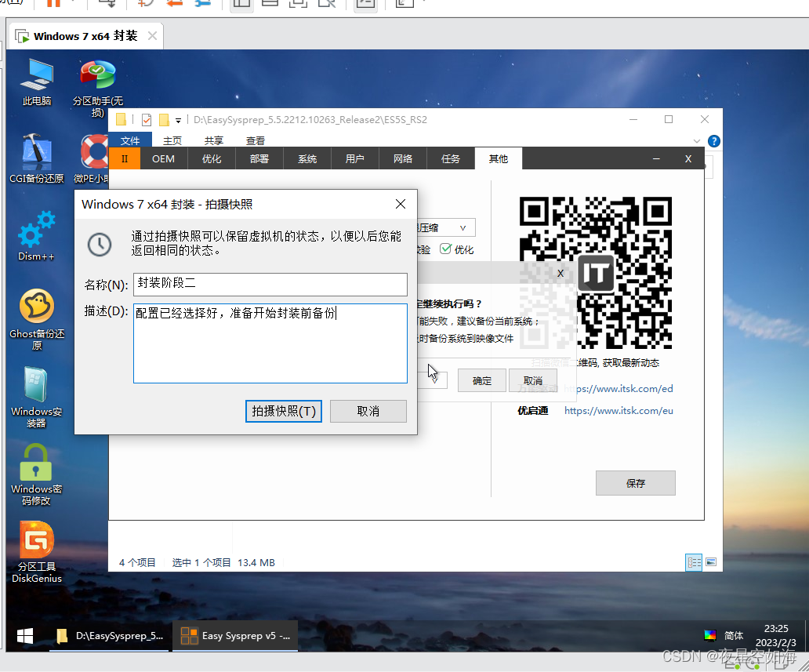Close the small popup with X near QR code
The width and height of the screenshot is (809, 672).
point(560,273)
